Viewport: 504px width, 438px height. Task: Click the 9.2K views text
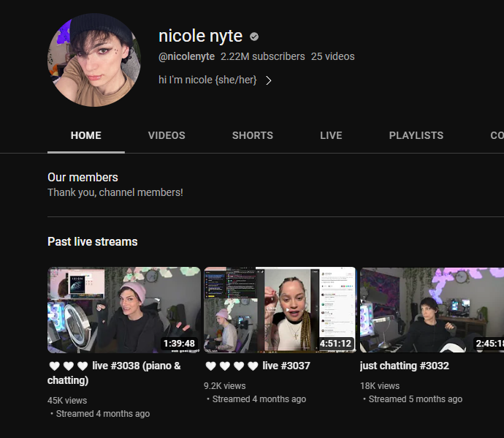pyautogui.click(x=225, y=386)
